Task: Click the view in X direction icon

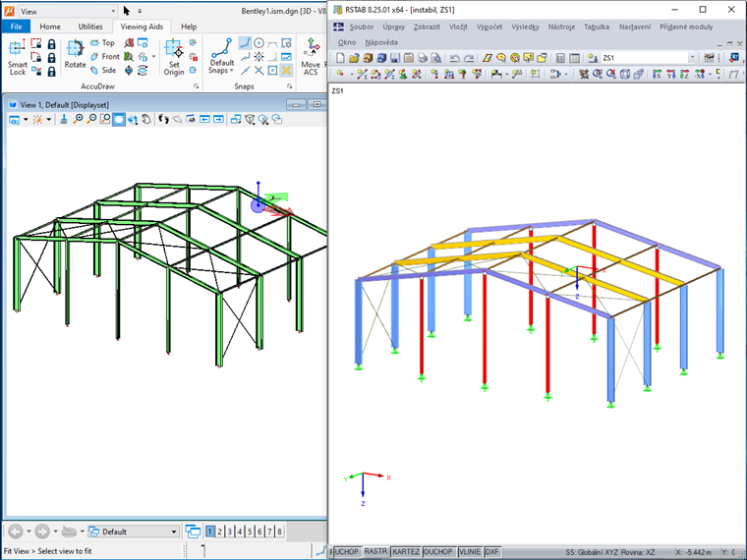Action: 657,75
